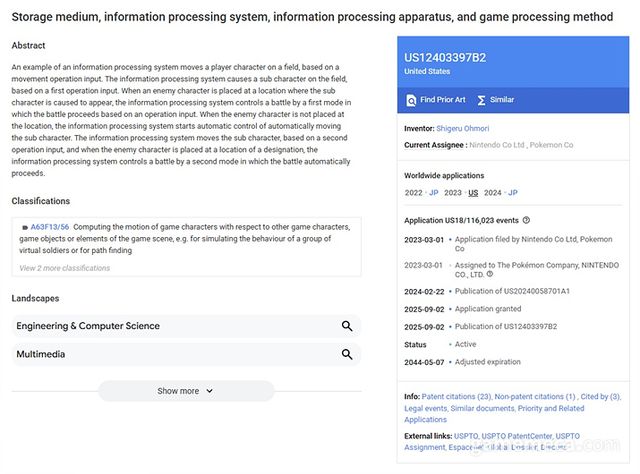Screen dimensions: 640x474
Task: Open Legal events link
Action: [x=426, y=408]
